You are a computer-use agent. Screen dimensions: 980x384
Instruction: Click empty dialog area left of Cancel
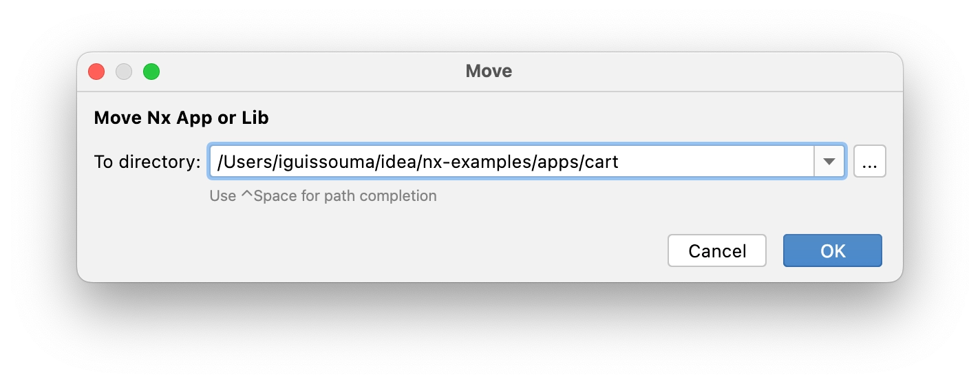pos(372,250)
